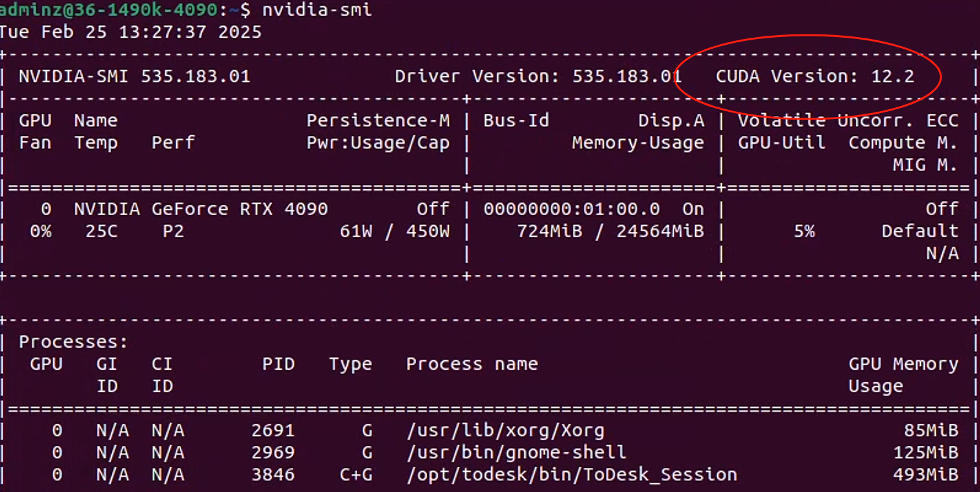Click PID 3846 in the process table
The width and height of the screenshot is (980, 492).
pyautogui.click(x=272, y=474)
